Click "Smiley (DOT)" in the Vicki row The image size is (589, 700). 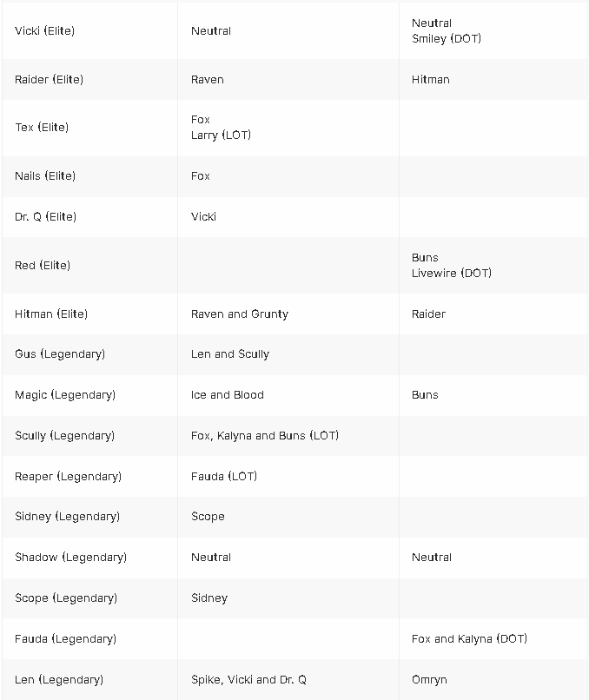coord(446,39)
